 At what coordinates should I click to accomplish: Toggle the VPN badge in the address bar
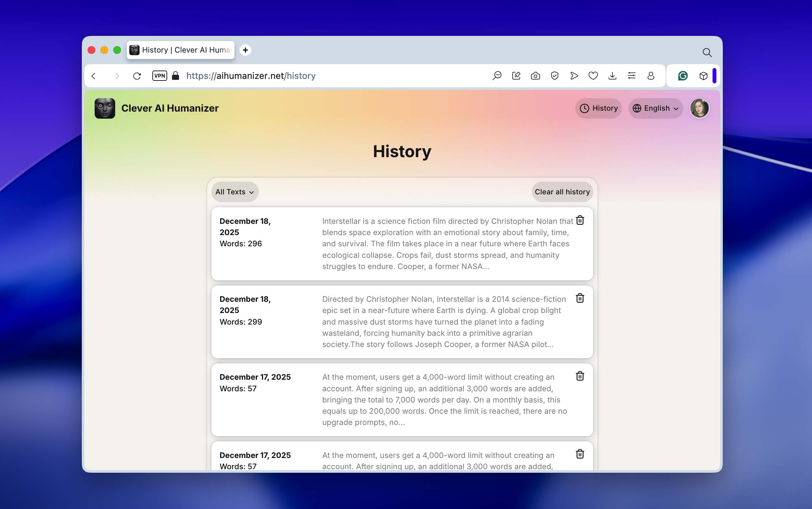tap(159, 76)
